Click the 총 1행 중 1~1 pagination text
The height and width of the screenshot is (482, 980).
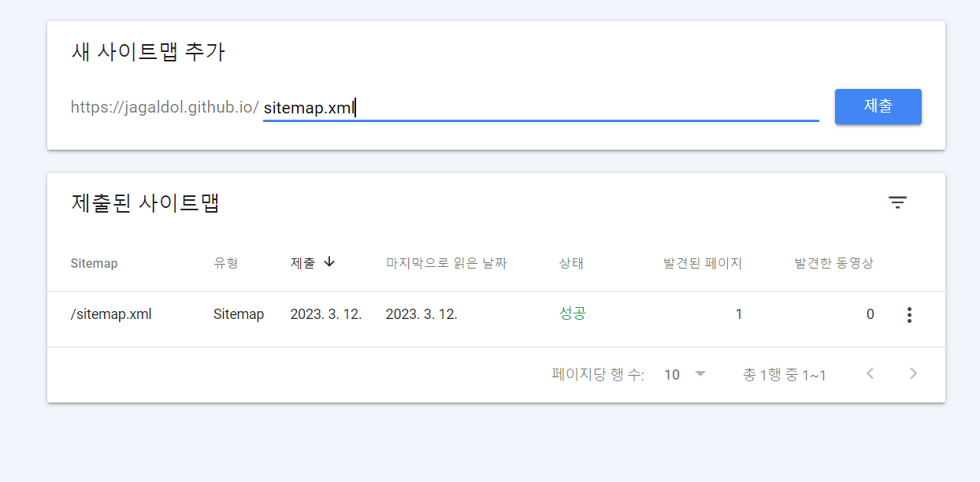pyautogui.click(x=784, y=375)
